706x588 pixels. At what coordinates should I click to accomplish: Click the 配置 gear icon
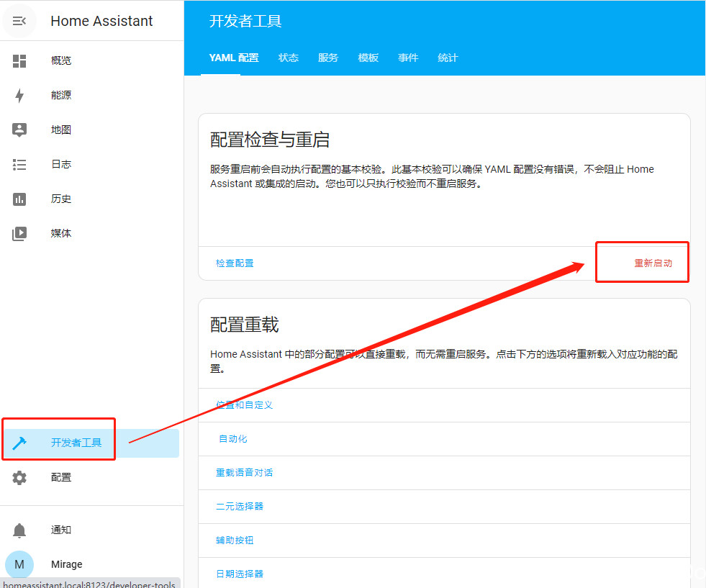point(19,478)
